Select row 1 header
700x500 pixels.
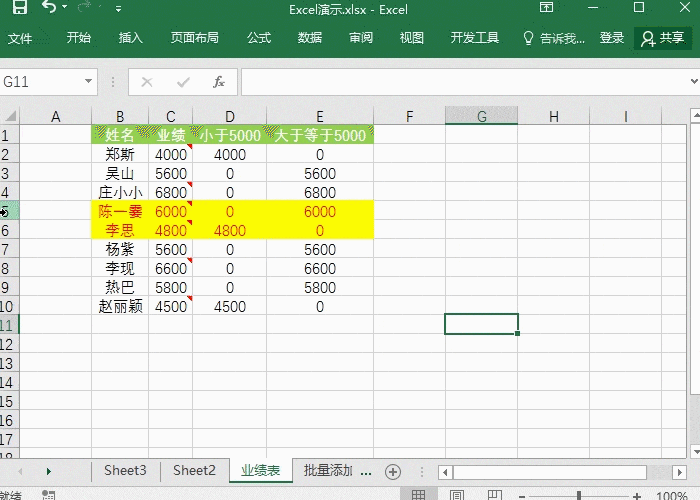click(x=9, y=135)
